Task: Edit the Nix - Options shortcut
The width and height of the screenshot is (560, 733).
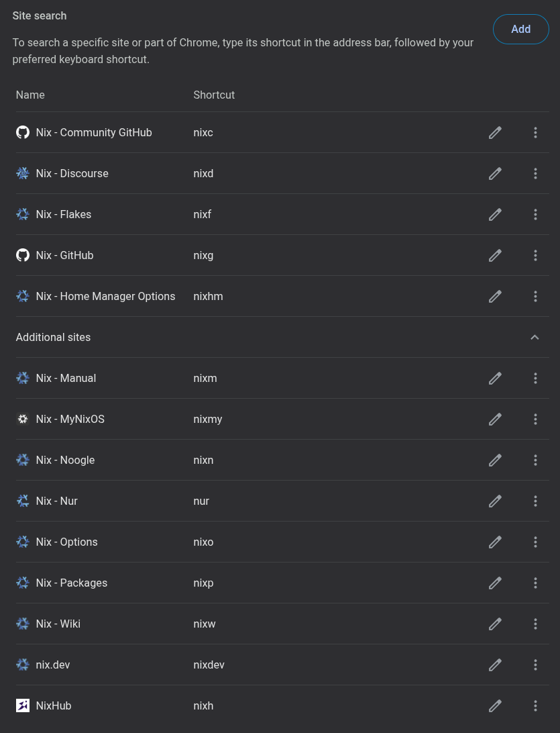Action: point(495,542)
